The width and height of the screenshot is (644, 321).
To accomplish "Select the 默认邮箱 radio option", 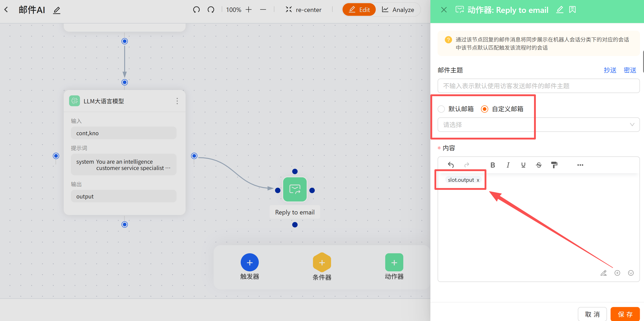I will coord(441,109).
